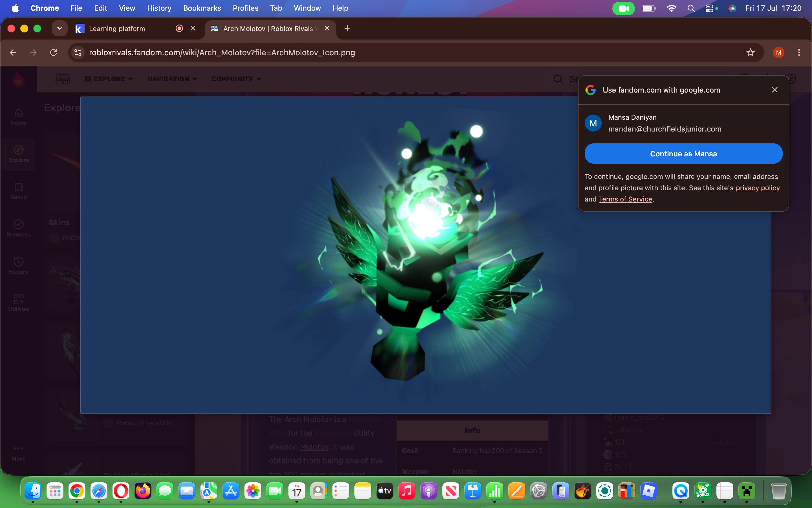
Task: Click the menu bar date and time
Action: [x=773, y=8]
